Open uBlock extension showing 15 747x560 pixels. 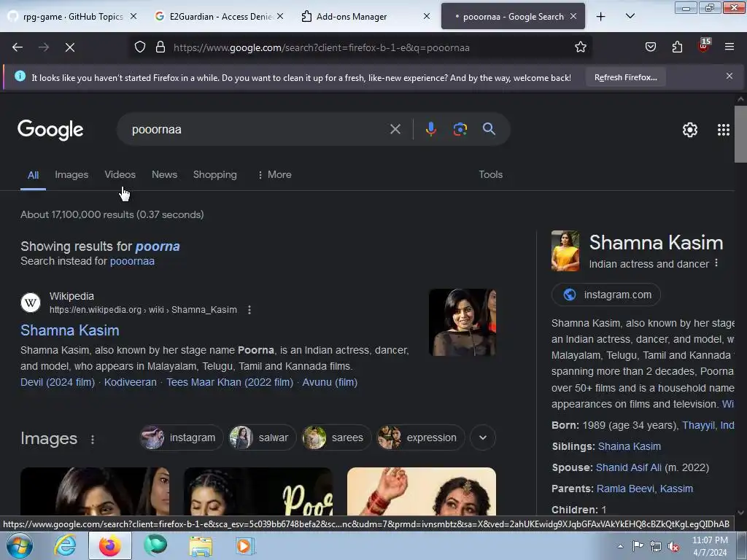click(704, 46)
